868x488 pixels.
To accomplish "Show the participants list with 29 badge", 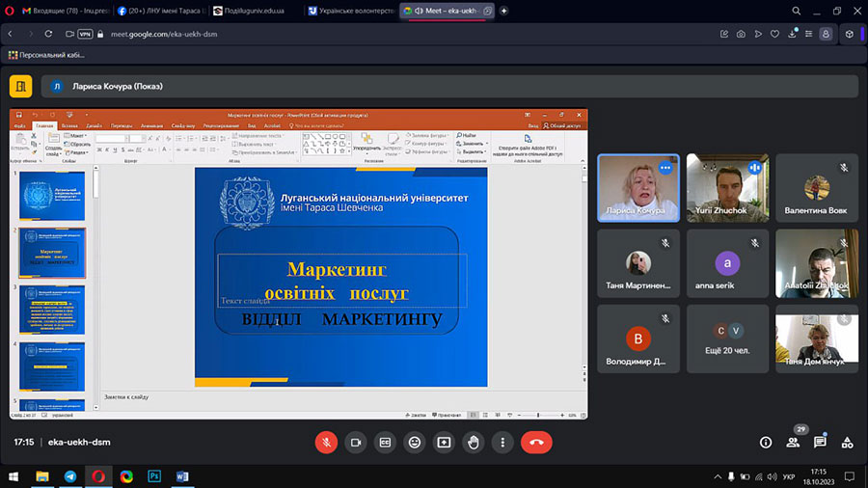I will 793,442.
